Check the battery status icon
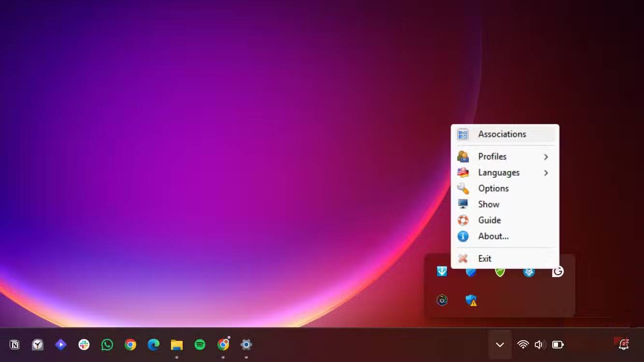This screenshot has width=644, height=362. pos(558,345)
